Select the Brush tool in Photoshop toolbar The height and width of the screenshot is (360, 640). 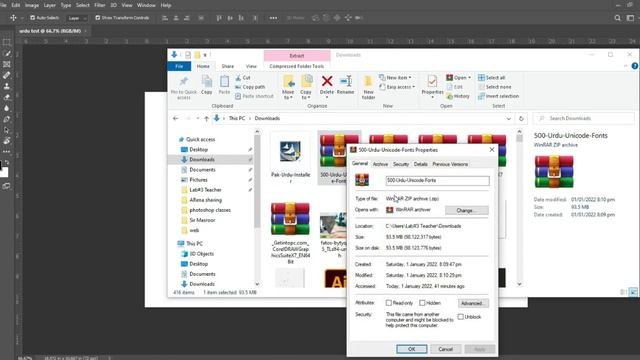point(7,53)
